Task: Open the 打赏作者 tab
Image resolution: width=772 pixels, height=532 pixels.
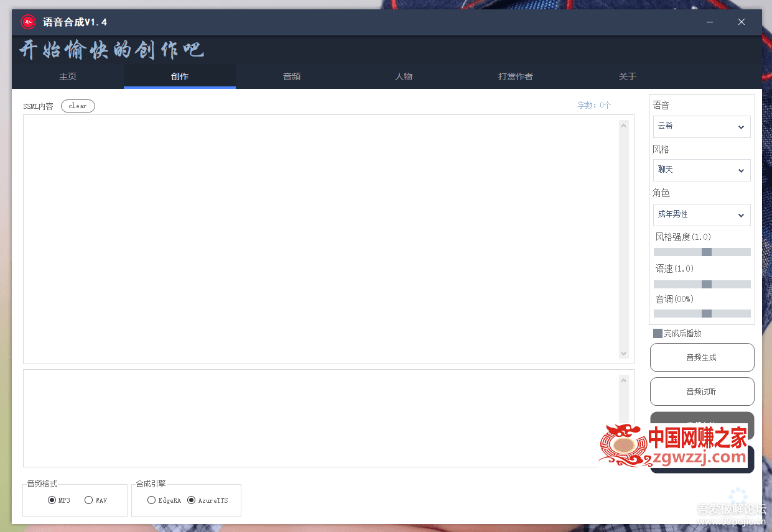Action: [x=516, y=76]
